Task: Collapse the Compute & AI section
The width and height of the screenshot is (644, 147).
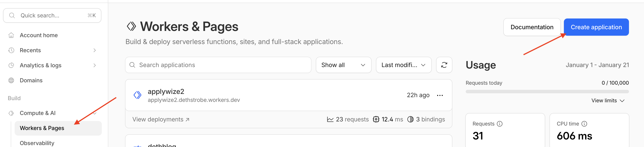Action: click(95, 113)
